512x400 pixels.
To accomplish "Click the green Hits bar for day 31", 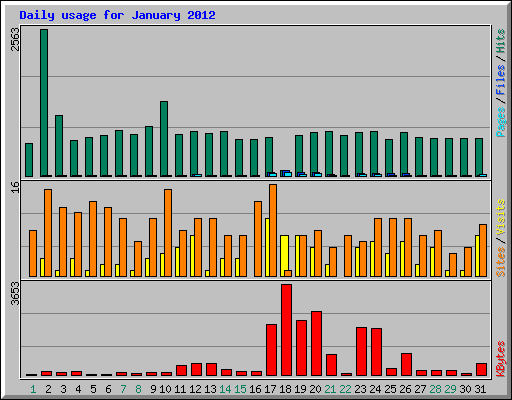I will tap(479, 156).
